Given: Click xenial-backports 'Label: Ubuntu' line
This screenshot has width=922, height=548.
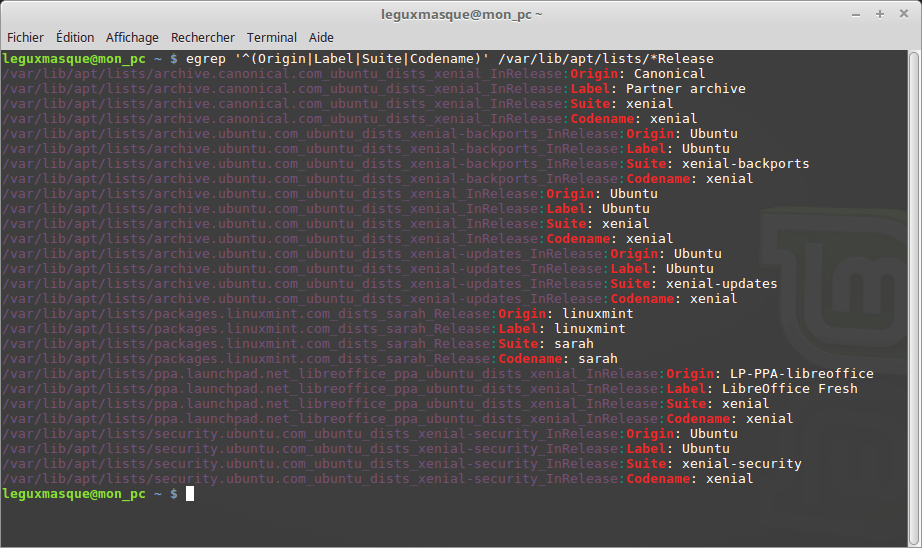Looking at the screenshot, I should point(366,149).
